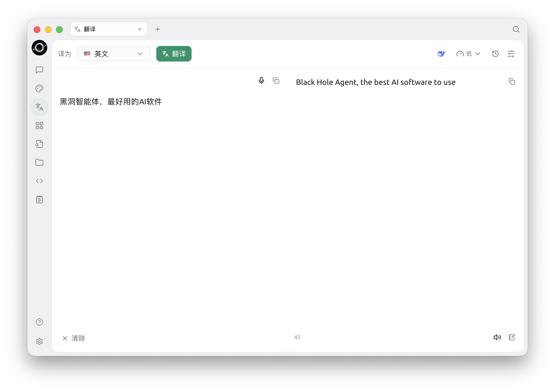Copy the source Chinese text
The width and height of the screenshot is (555, 392).
(x=276, y=80)
